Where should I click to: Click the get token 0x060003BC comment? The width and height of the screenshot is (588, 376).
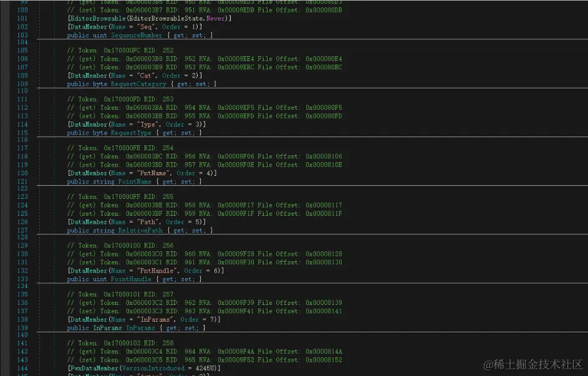pos(205,157)
